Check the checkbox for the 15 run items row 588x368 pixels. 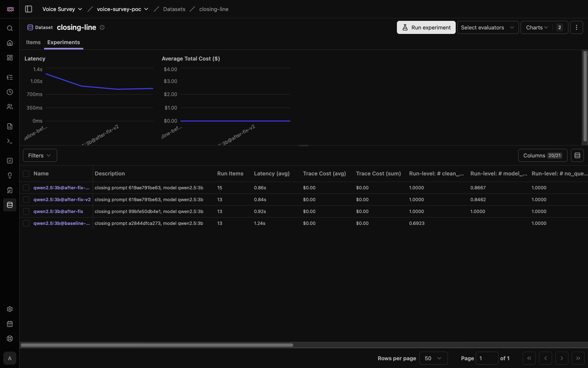point(26,188)
